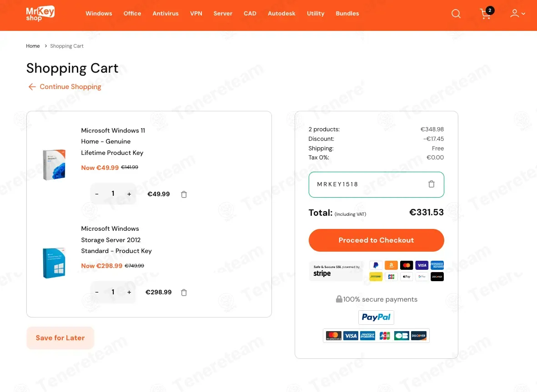This screenshot has width=537, height=392.
Task: Click the small PayPal P icon
Action: 376,265
